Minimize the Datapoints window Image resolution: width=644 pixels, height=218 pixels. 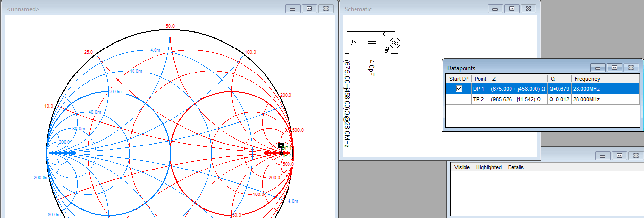598,68
